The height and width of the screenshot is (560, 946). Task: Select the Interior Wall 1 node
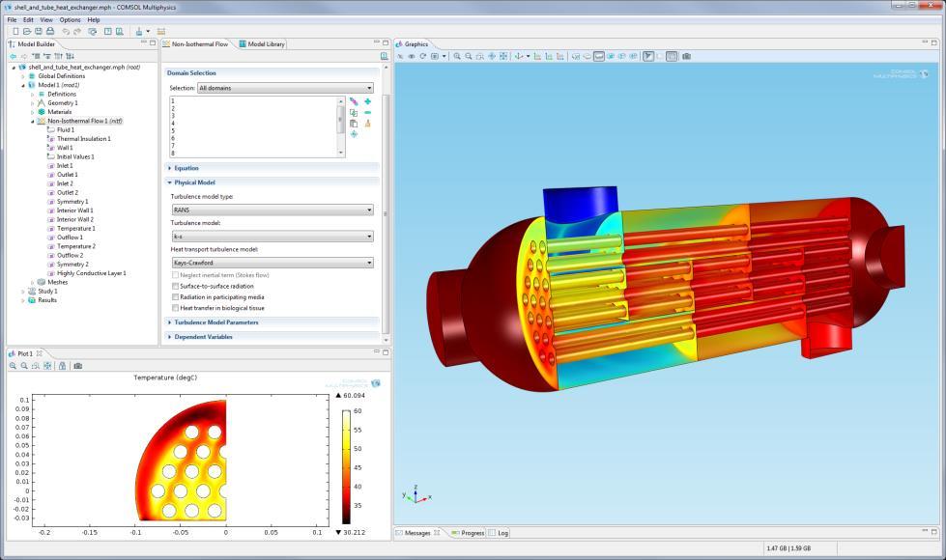[x=74, y=210]
